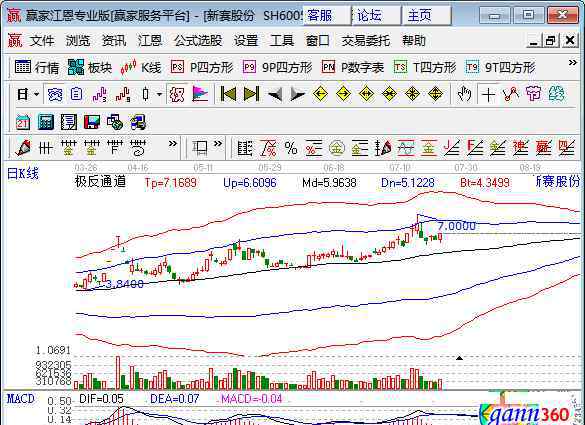
Task: Select the percent % line tool
Action: tap(291, 148)
